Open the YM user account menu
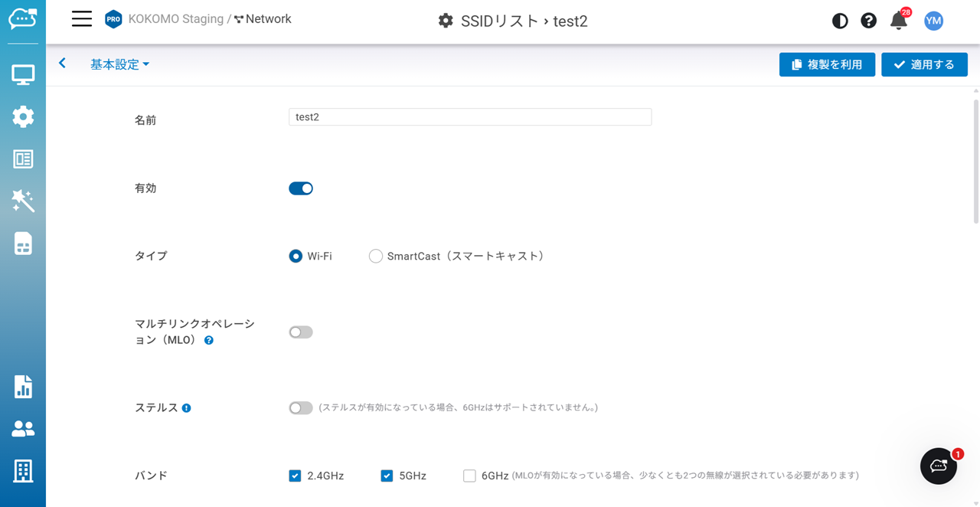The height and width of the screenshot is (507, 980). (933, 21)
